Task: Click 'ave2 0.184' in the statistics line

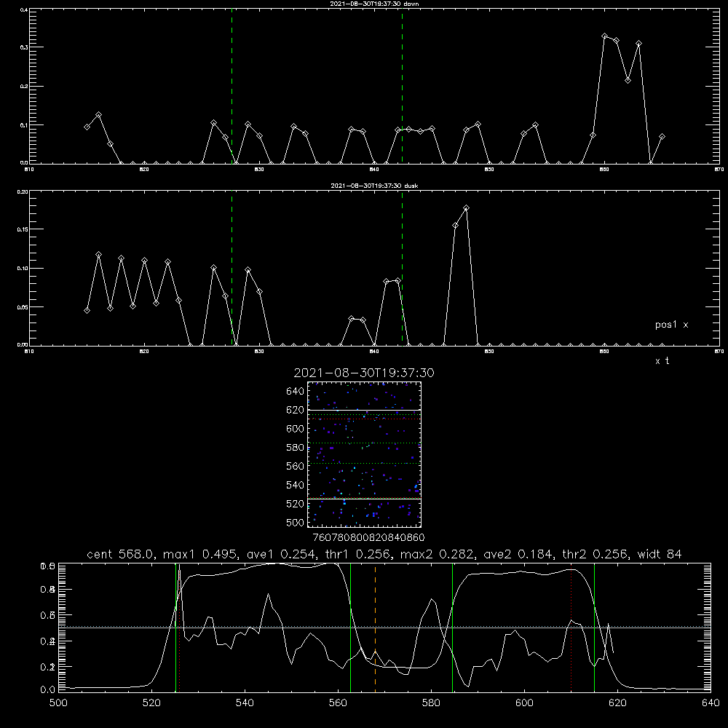Action: (x=518, y=554)
